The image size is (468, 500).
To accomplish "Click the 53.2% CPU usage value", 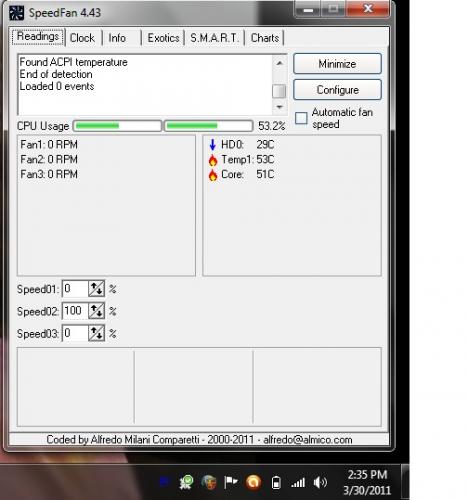I will (x=271, y=126).
